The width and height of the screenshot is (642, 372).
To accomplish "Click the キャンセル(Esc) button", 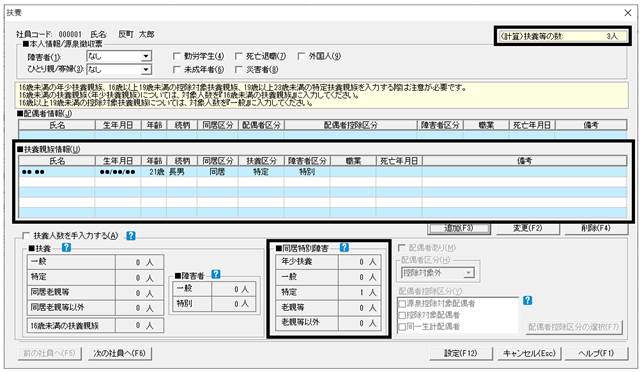I will tap(529, 353).
